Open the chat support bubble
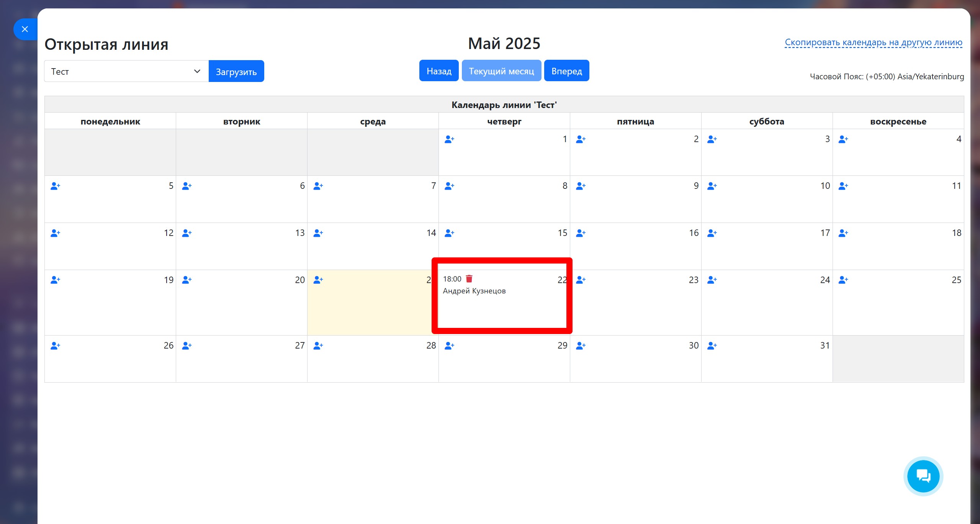The height and width of the screenshot is (524, 980). click(923, 476)
